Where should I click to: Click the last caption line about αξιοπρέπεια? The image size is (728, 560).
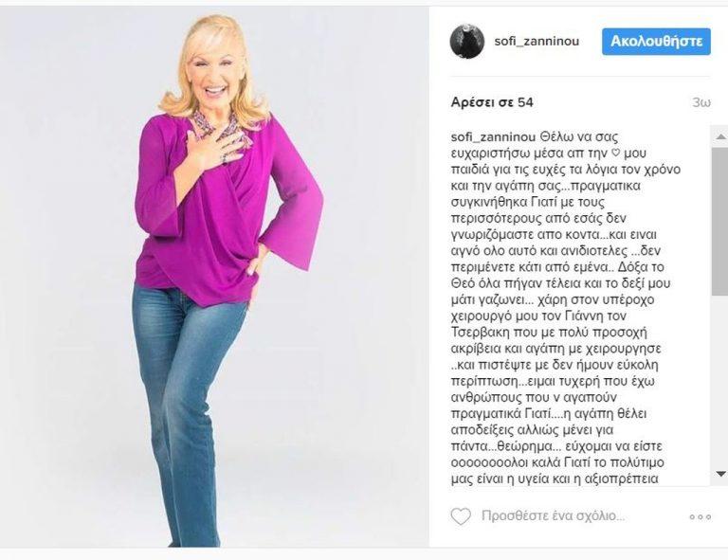(x=555, y=479)
